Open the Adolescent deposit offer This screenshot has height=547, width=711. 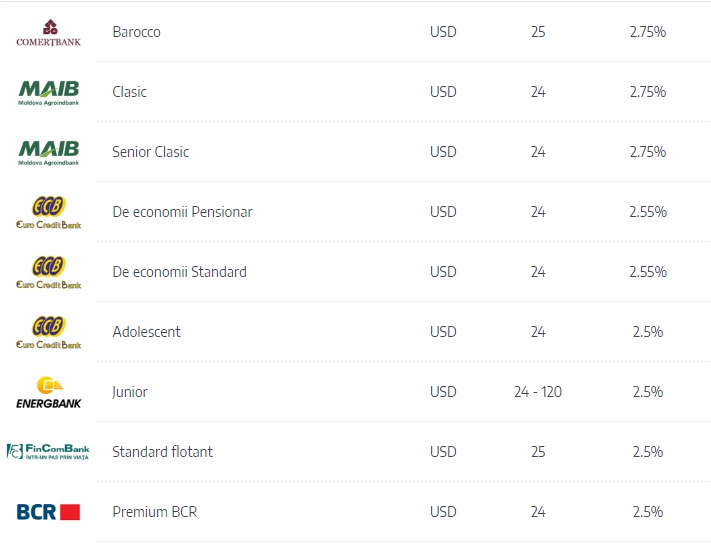(x=146, y=332)
